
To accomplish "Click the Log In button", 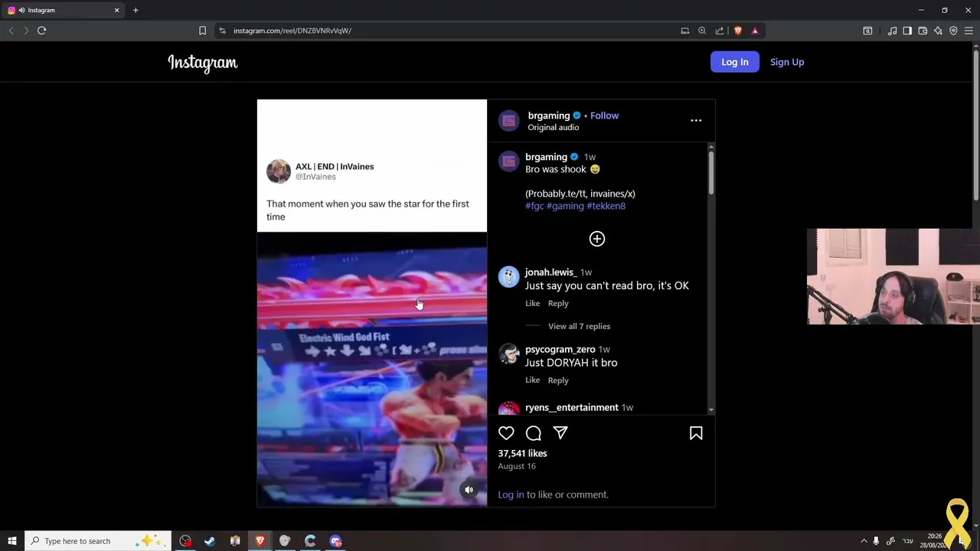I will (735, 62).
